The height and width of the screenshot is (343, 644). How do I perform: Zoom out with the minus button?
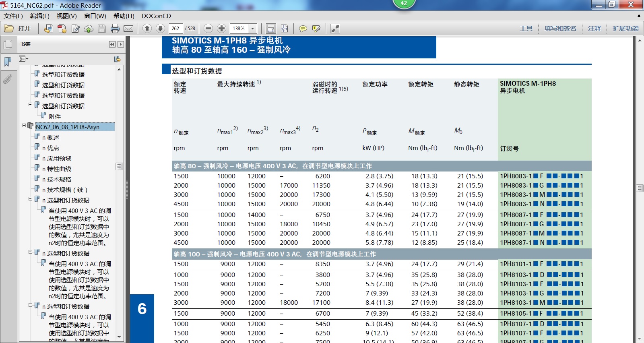point(208,28)
